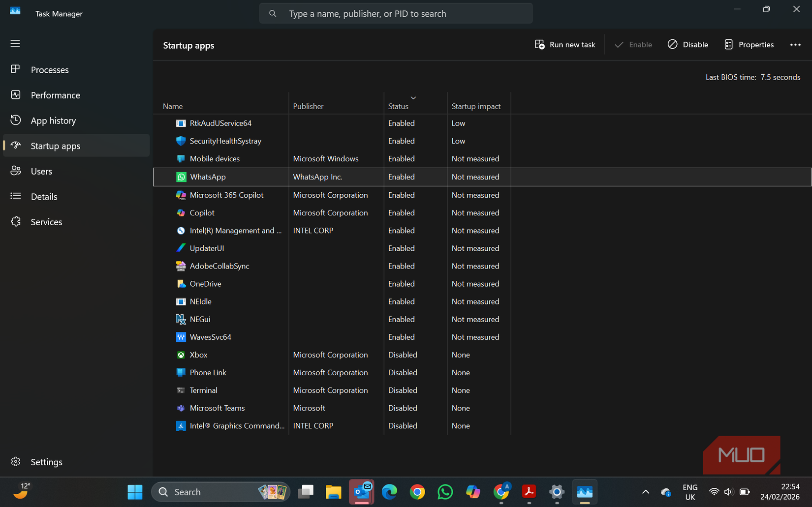This screenshot has height=507, width=812.
Task: Open the Services section
Action: point(46,222)
